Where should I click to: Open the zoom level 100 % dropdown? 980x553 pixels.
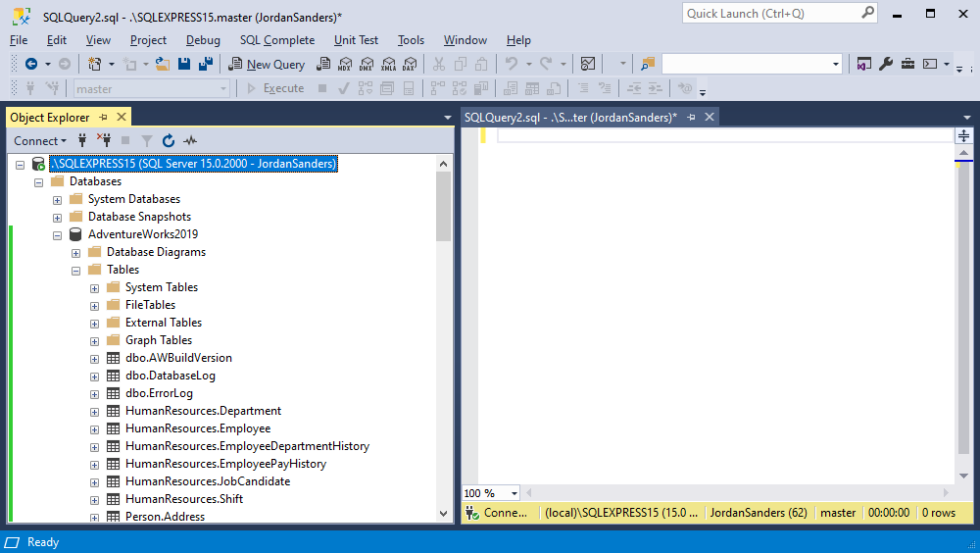(514, 493)
